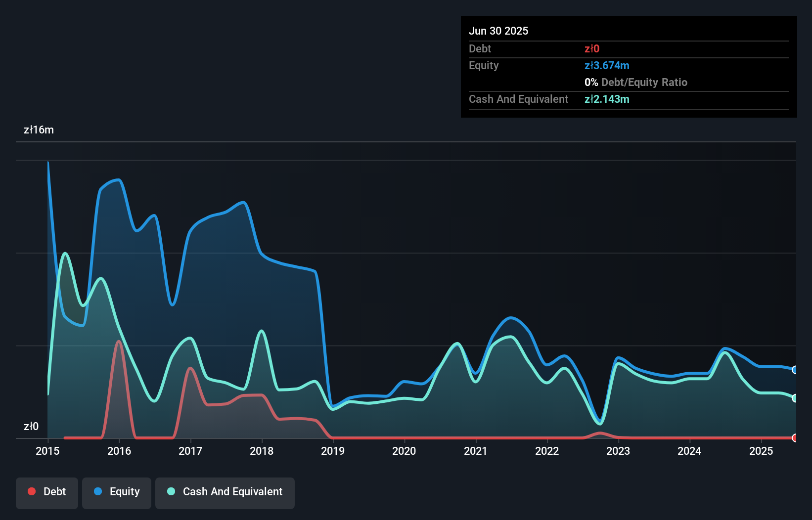Image resolution: width=812 pixels, height=520 pixels.
Task: Toggle the Cash And Equivalent legend button
Action: pos(225,492)
